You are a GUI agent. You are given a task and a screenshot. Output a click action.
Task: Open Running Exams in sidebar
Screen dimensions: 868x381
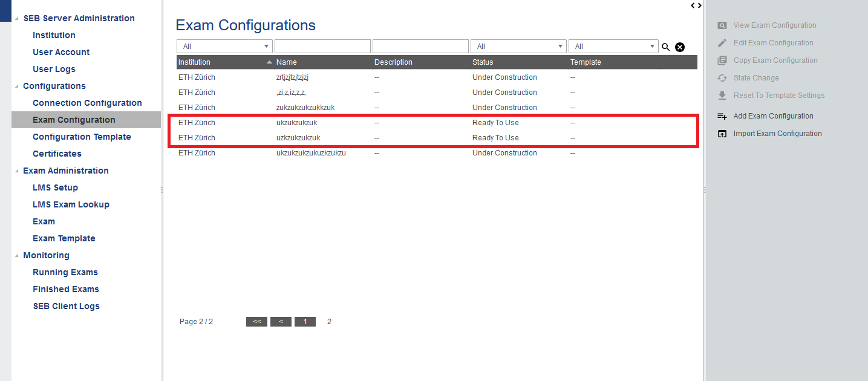pyautogui.click(x=65, y=272)
